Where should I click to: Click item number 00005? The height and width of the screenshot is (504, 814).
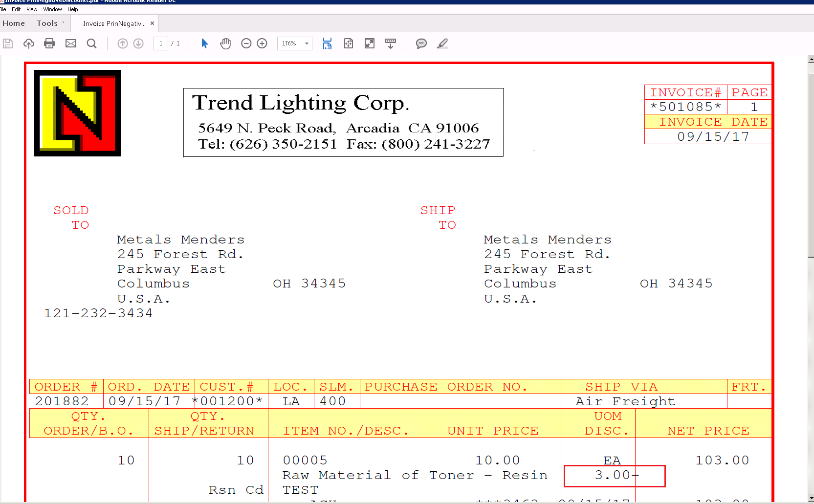(305, 460)
